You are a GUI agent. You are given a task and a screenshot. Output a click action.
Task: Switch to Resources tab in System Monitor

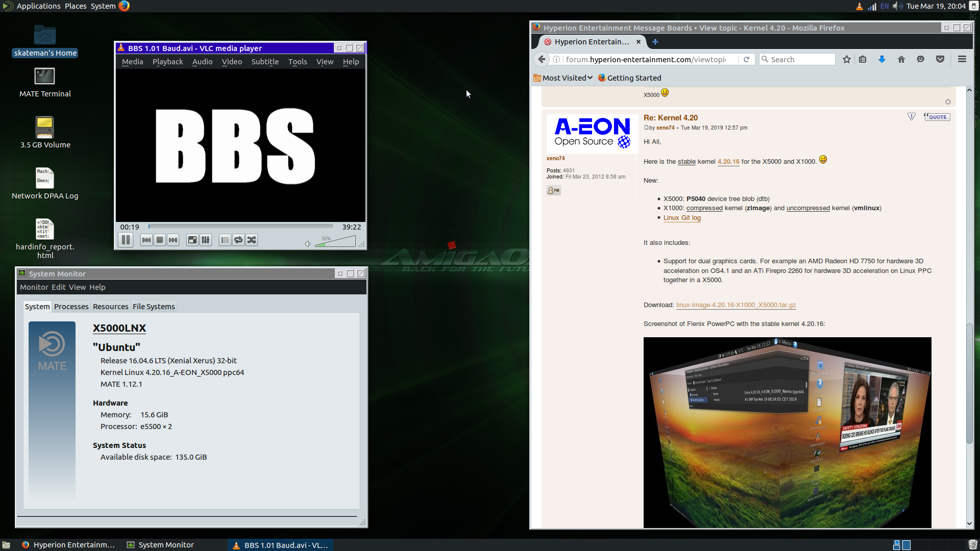[x=110, y=307]
